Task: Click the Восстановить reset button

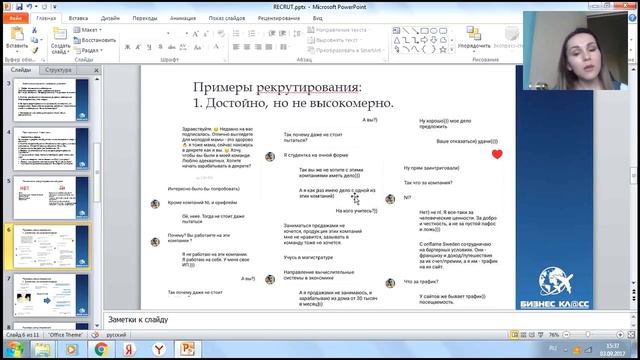Action: click(95, 40)
